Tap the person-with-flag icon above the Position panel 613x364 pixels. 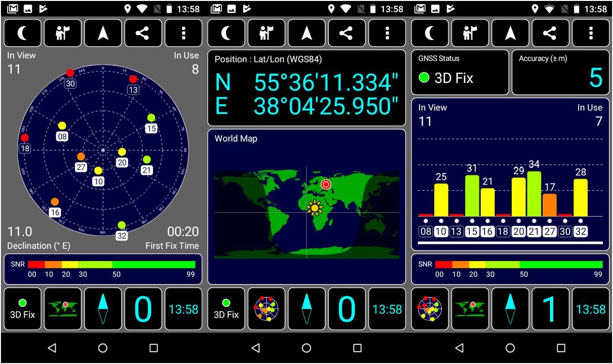coord(266,33)
